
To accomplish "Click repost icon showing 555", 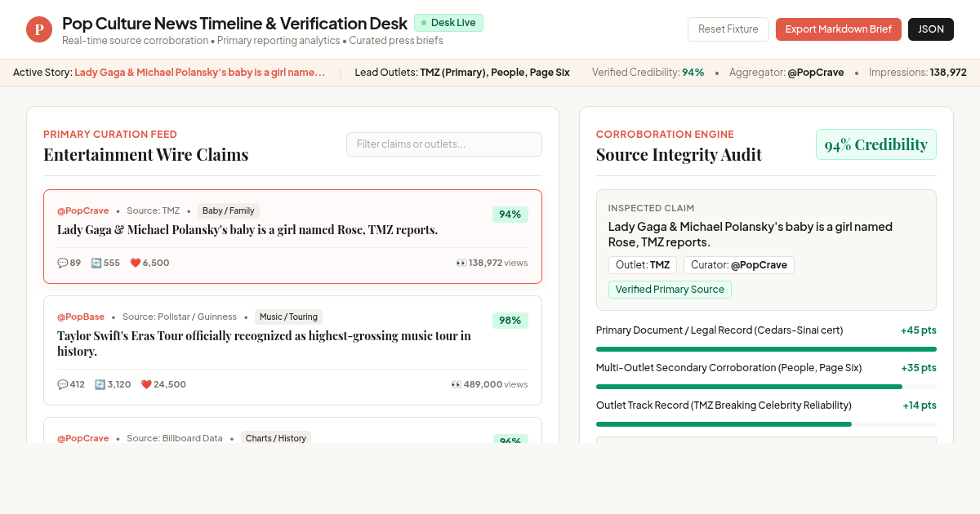I will [x=96, y=263].
